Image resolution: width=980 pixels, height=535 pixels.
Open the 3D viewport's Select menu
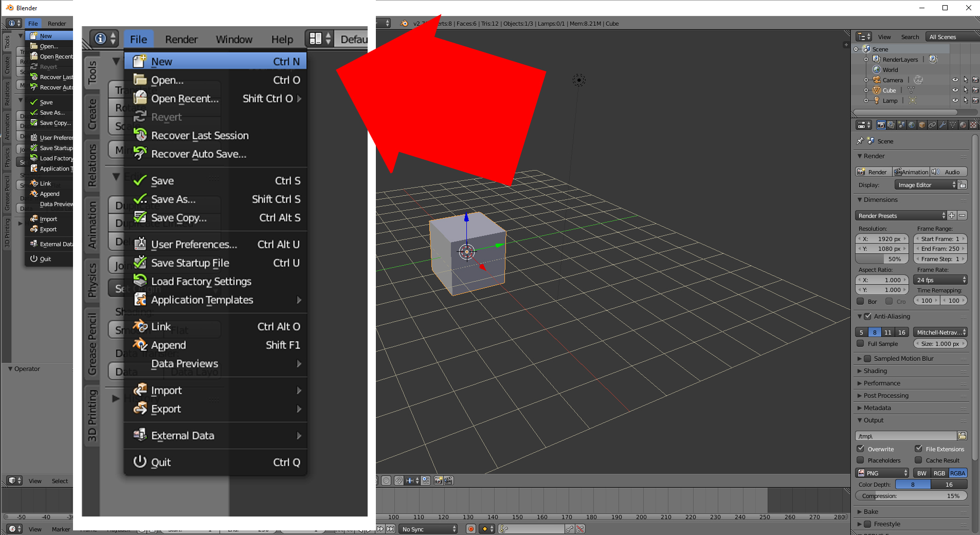(x=60, y=481)
